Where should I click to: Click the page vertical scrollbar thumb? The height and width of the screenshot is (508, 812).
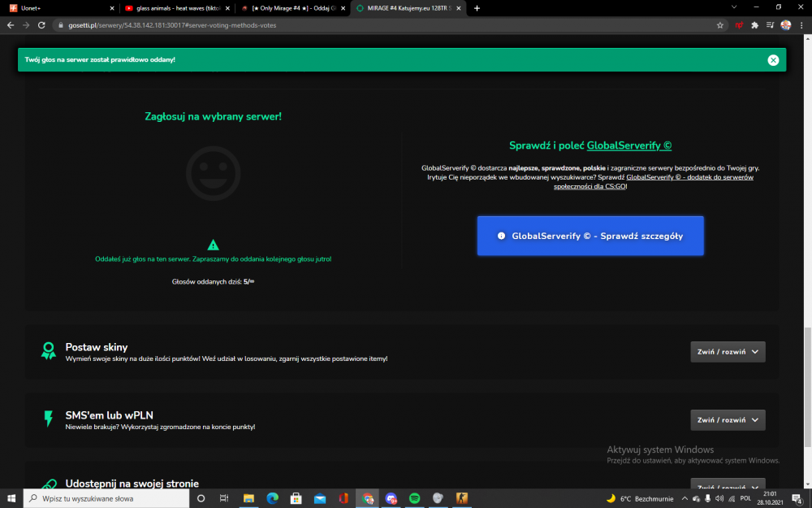tap(807, 388)
